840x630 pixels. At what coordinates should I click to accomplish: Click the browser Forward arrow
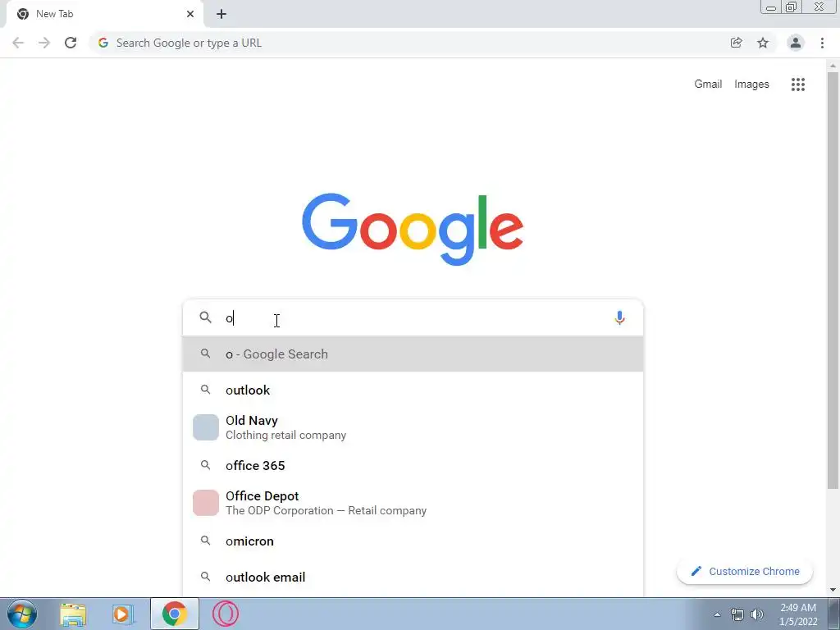coord(44,43)
